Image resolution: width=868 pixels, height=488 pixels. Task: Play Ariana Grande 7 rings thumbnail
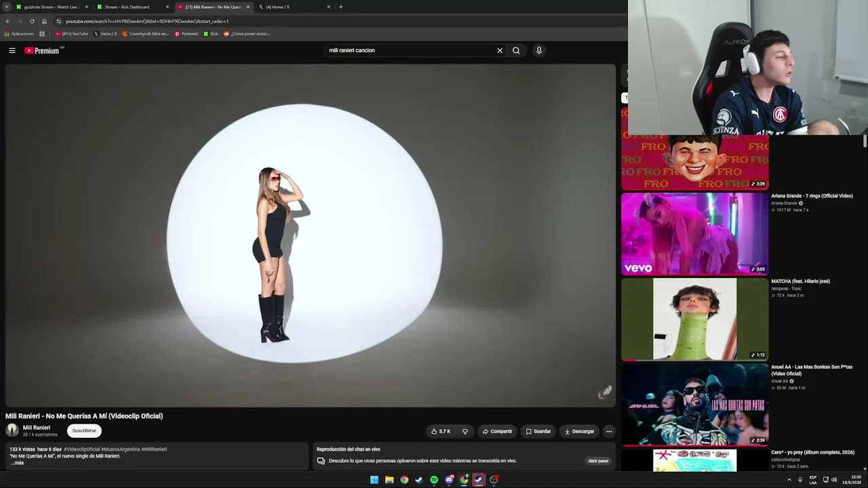694,234
